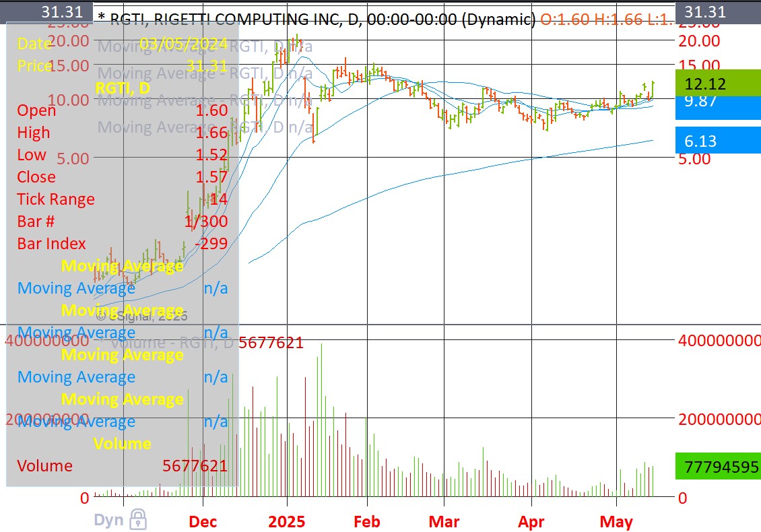Click 5.00 on the left price axis
The width and height of the screenshot is (761, 532).
[73, 159]
